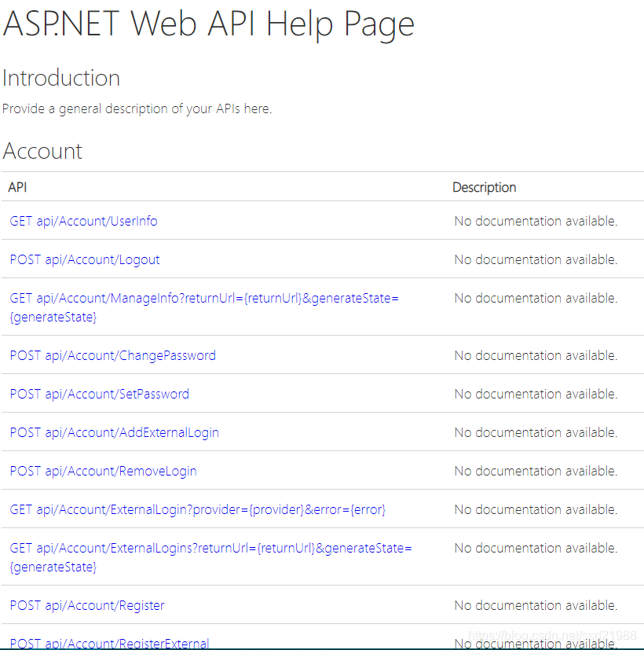This screenshot has width=644, height=650.
Task: Click 'Provide a general description of your APIs here.'
Action: coord(137,108)
